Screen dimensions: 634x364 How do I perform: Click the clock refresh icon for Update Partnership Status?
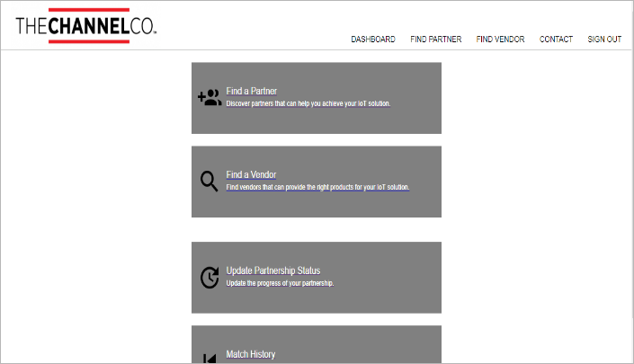209,278
